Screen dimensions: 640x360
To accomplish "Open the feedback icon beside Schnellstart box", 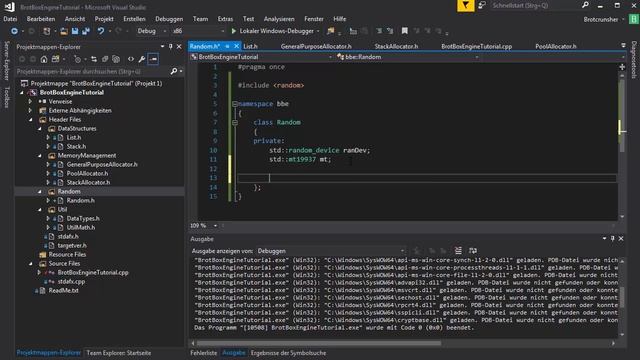I will tap(482, 6).
